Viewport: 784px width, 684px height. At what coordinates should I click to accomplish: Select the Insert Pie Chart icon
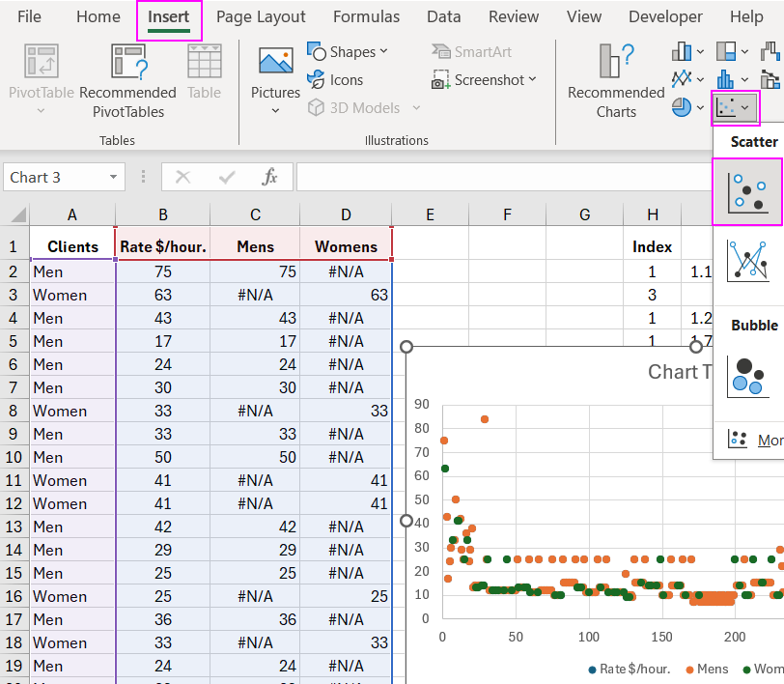click(x=681, y=107)
